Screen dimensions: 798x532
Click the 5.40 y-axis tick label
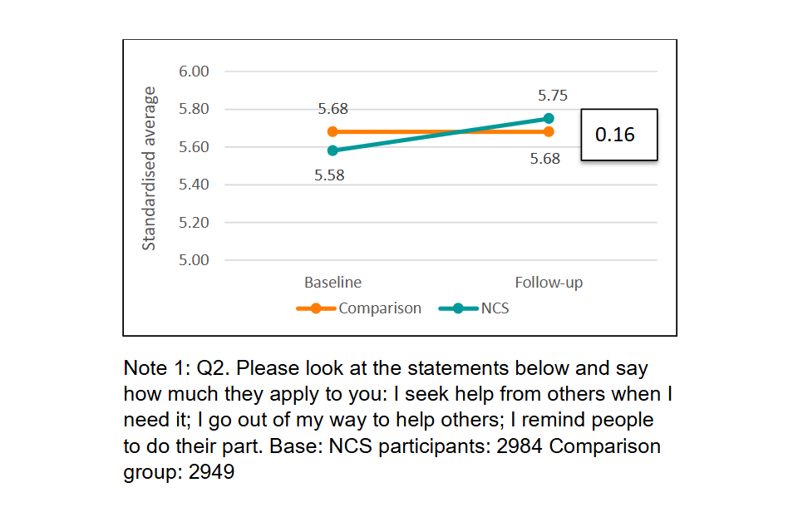click(194, 185)
